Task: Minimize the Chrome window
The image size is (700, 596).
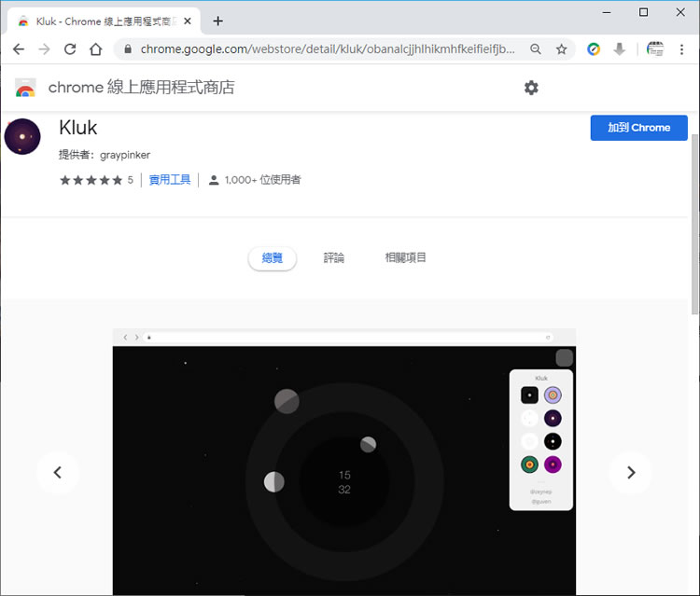Action: point(607,12)
